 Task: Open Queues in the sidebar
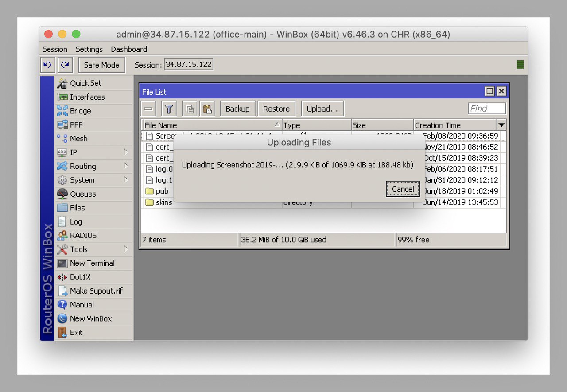[x=93, y=194]
